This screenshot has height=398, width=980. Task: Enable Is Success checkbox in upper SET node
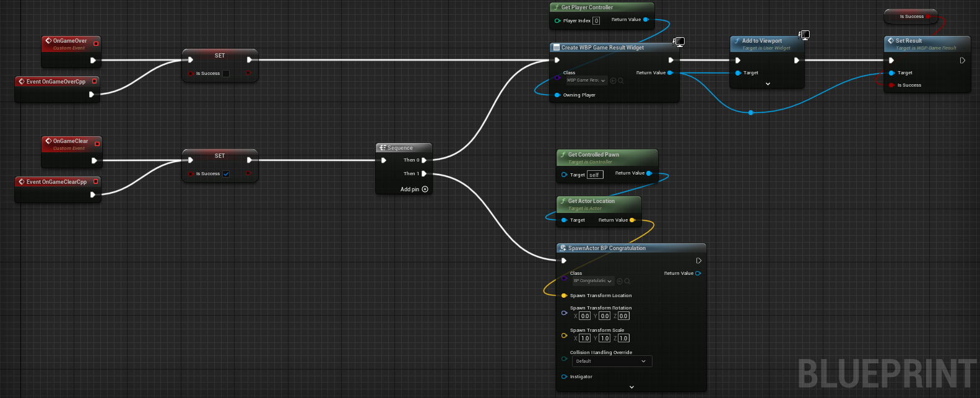point(226,74)
